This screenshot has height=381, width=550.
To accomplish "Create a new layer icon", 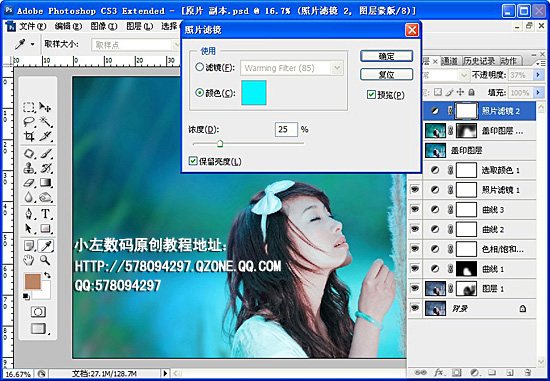I will tap(510, 372).
